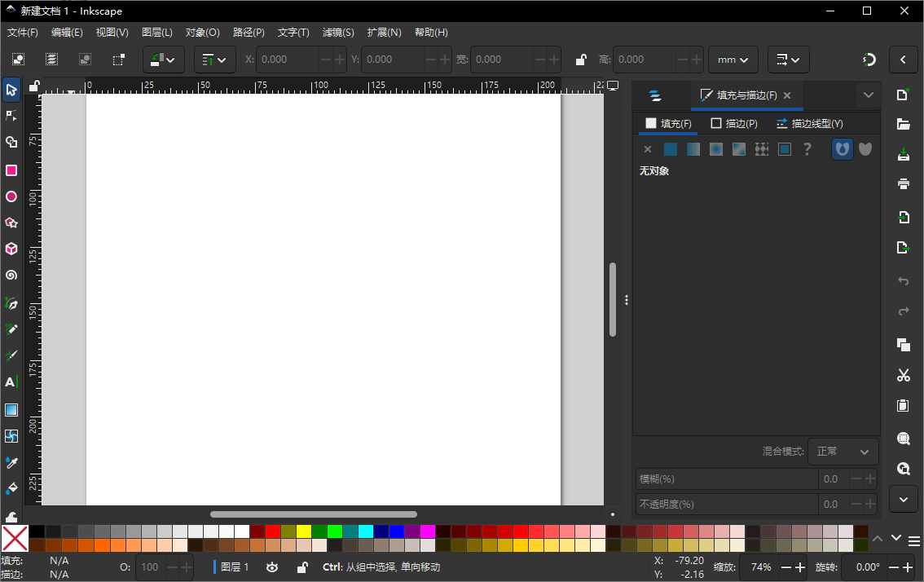The image size is (924, 582).
Task: Open the 路径(P) menu
Action: click(249, 33)
